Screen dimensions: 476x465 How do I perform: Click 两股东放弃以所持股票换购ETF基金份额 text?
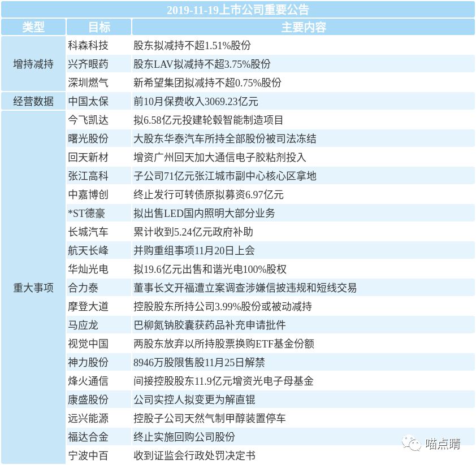pyautogui.click(x=224, y=344)
